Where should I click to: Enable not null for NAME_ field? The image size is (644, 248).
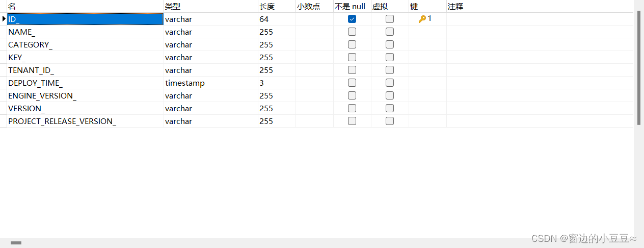tap(352, 32)
